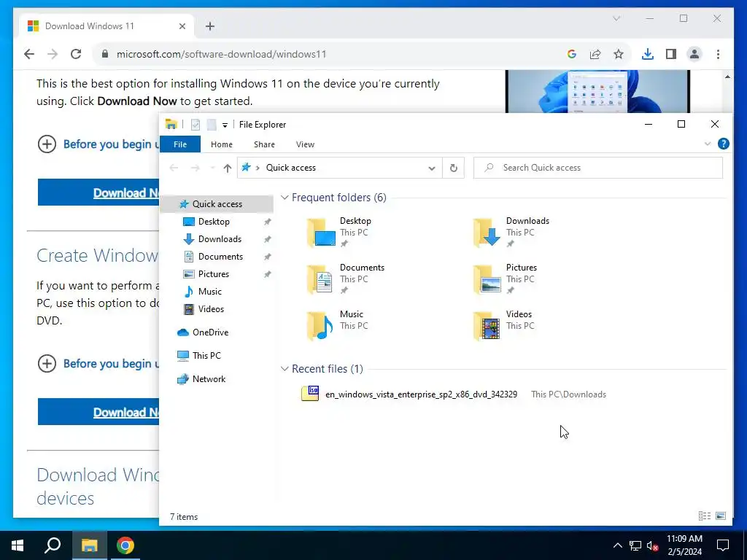747x560 pixels.
Task: Click the Up arrow in File Explorer
Action: (228, 168)
